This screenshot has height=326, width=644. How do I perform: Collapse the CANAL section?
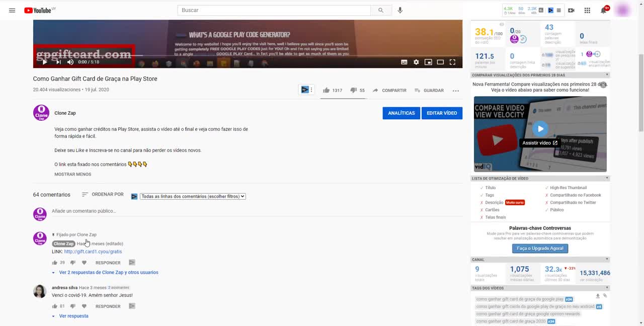[607, 260]
